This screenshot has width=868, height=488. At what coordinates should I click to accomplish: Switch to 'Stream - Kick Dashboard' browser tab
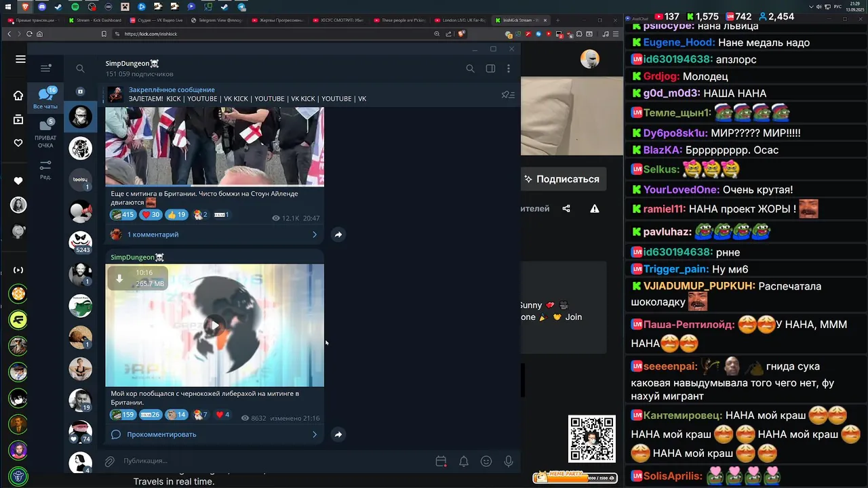(95, 20)
